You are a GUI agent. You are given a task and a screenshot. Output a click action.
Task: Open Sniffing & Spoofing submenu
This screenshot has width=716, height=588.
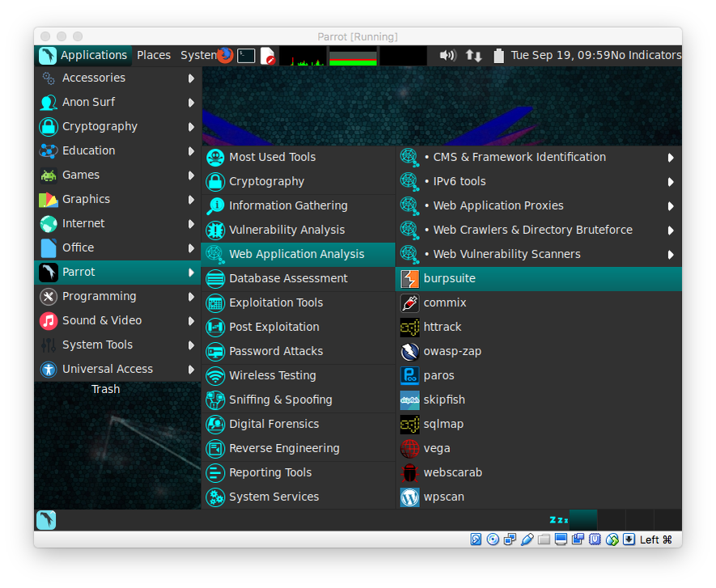click(x=299, y=400)
